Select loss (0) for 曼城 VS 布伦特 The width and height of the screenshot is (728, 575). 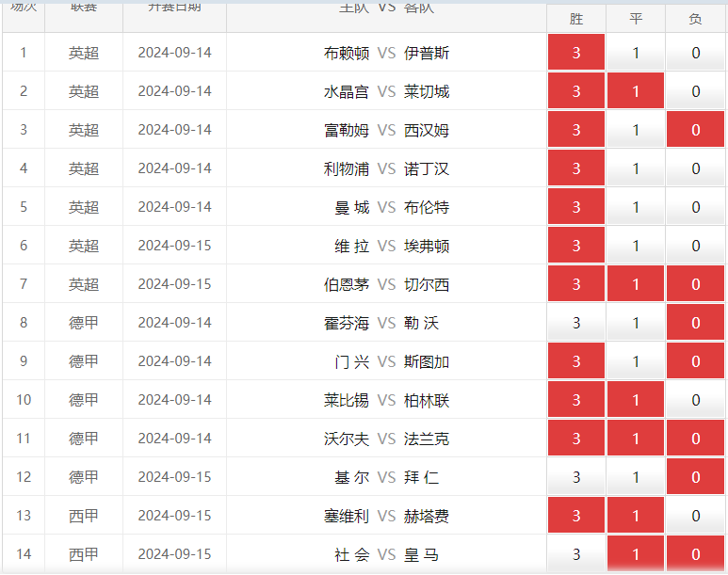(695, 206)
